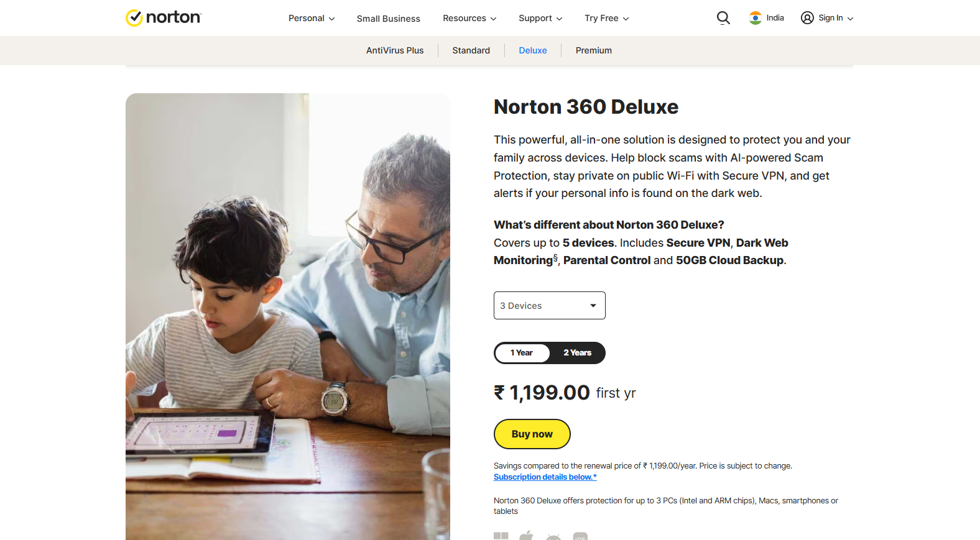Viewport: 980px width, 540px height.
Task: Select the 1 Year subscription term
Action: 522,353
